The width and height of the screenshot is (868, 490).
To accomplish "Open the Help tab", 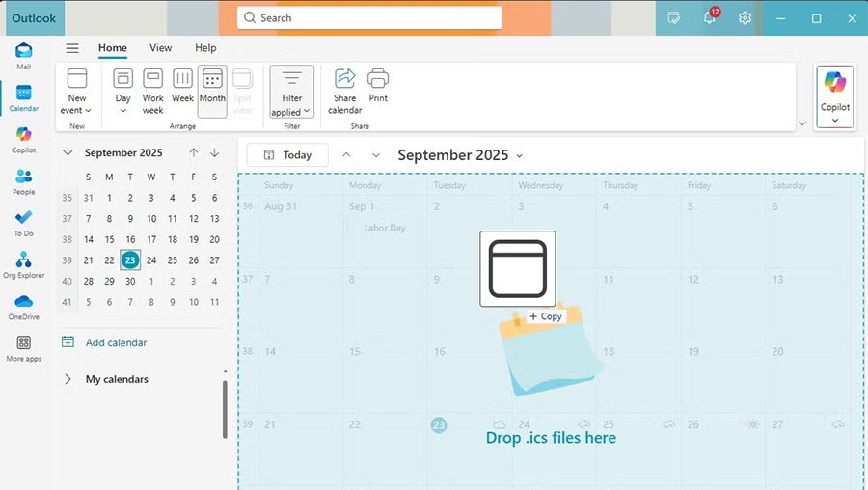I will click(205, 48).
